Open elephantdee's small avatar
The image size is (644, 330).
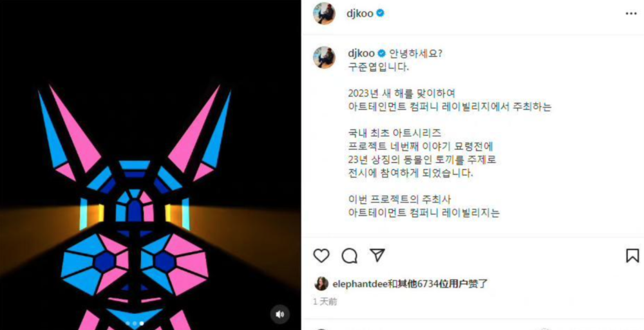point(321,284)
